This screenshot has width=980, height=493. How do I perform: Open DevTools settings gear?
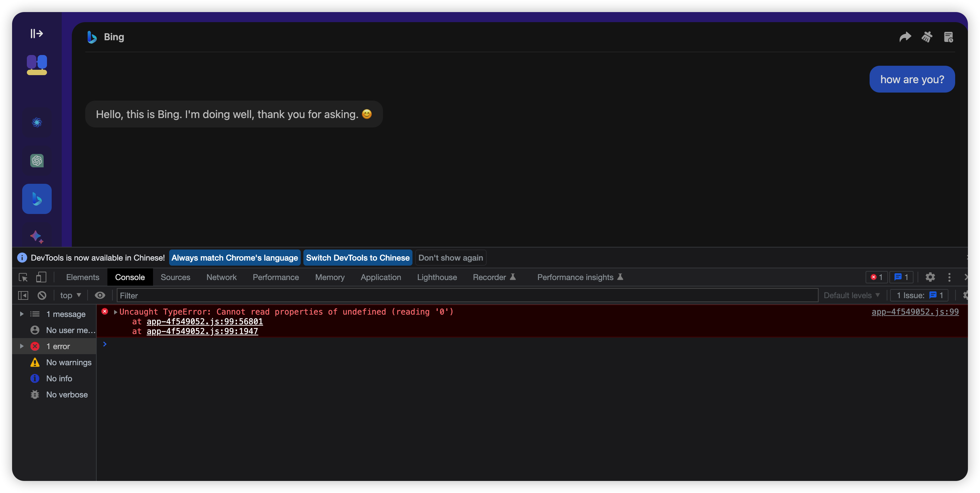pos(931,277)
